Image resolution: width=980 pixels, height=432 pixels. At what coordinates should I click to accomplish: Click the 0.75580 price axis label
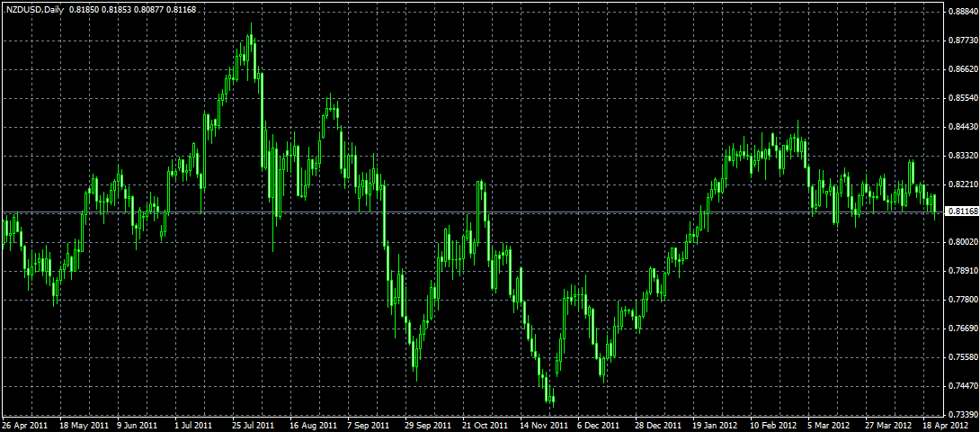(x=962, y=357)
